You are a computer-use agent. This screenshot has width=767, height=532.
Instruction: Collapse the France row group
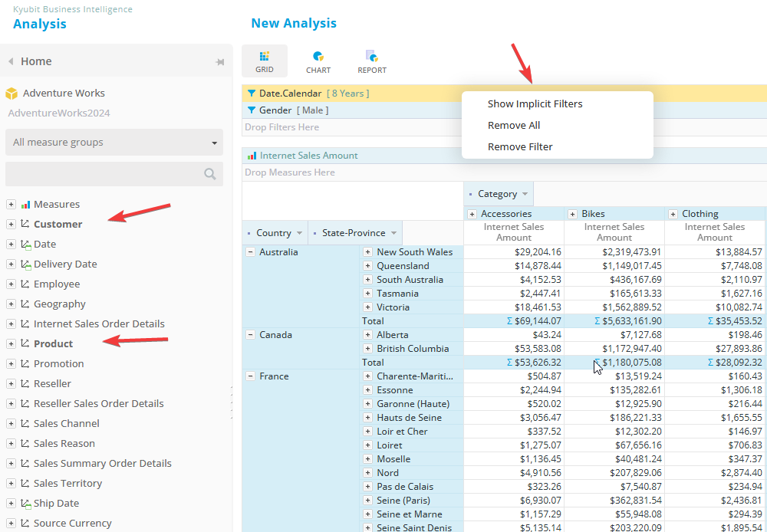tap(250, 376)
